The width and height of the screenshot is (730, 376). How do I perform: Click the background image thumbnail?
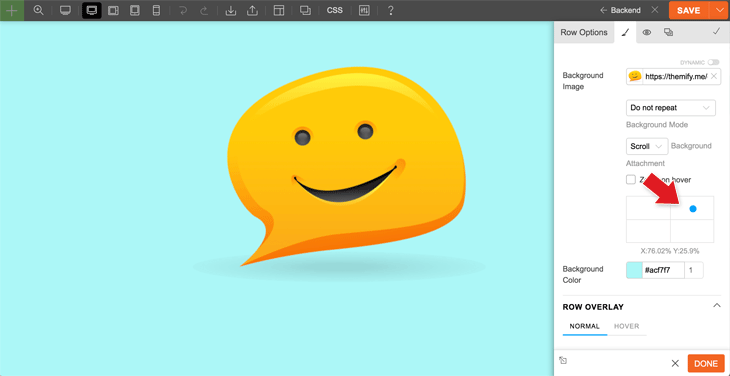[x=635, y=76]
